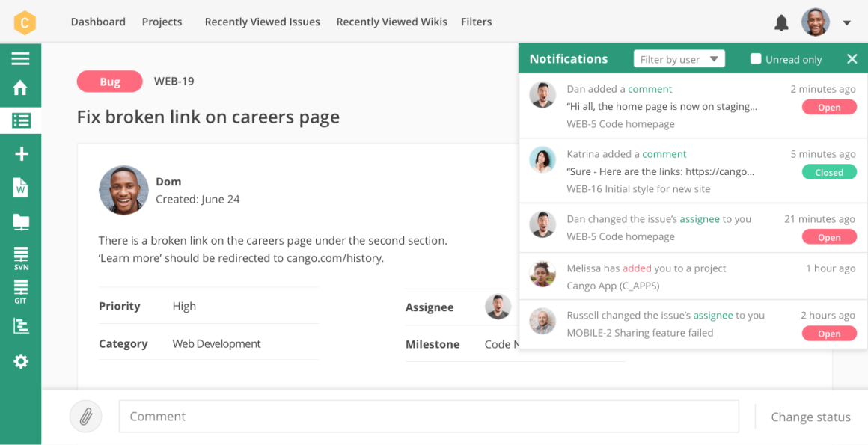
Task: Open the Wiki document icon in sidebar
Action: coord(20,188)
